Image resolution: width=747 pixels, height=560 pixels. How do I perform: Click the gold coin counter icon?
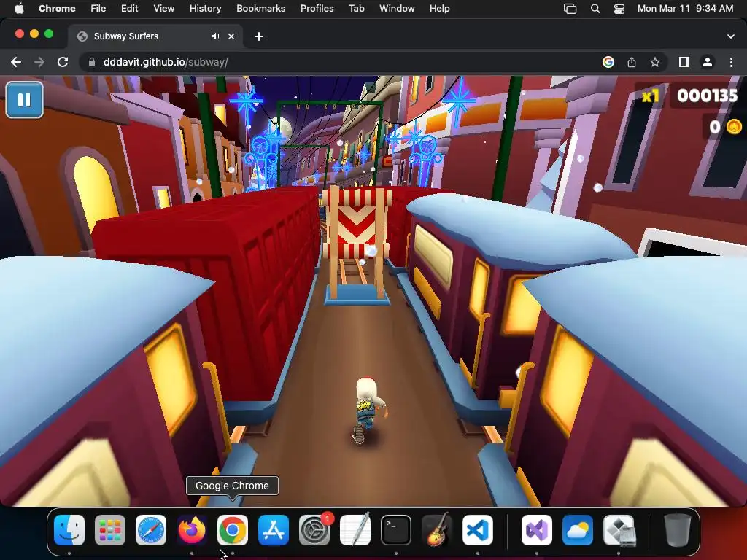click(734, 127)
